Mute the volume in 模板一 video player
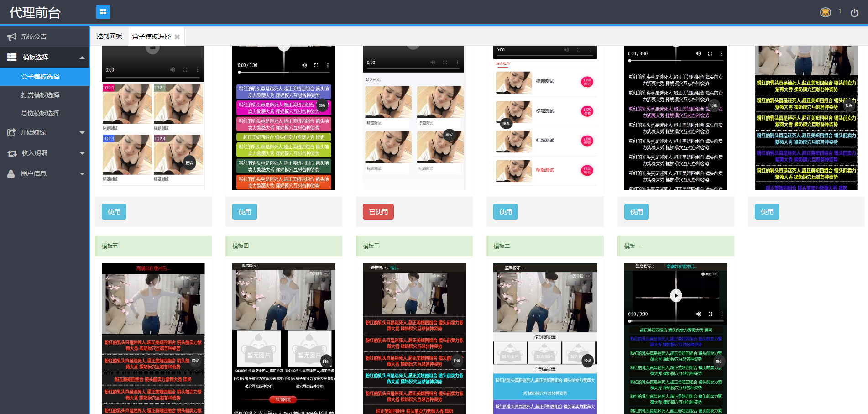The height and width of the screenshot is (414, 868). point(698,314)
